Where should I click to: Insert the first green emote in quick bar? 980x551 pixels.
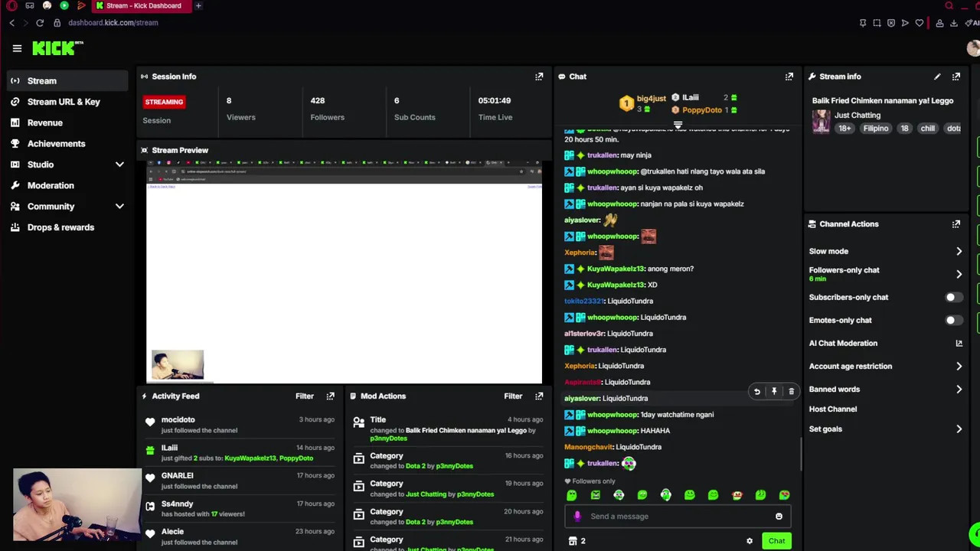tap(571, 495)
